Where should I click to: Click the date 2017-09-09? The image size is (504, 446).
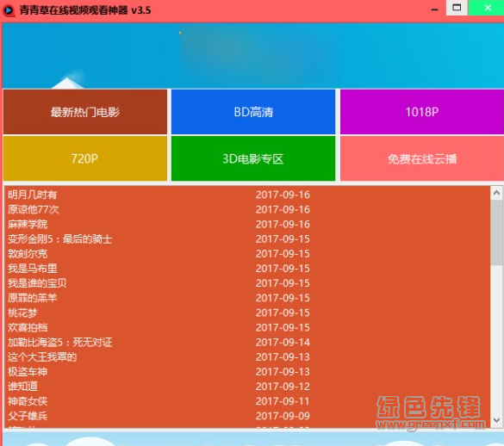[x=283, y=416]
